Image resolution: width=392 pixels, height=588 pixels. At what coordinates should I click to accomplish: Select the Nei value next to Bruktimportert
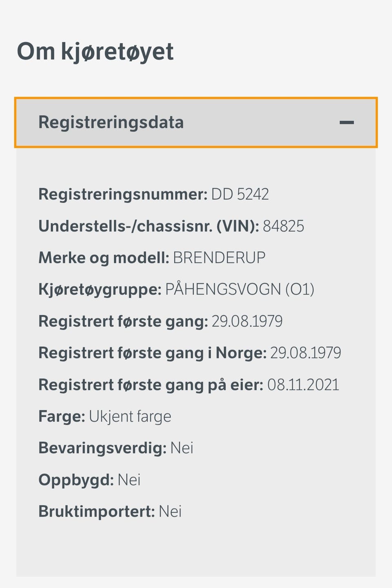click(170, 512)
